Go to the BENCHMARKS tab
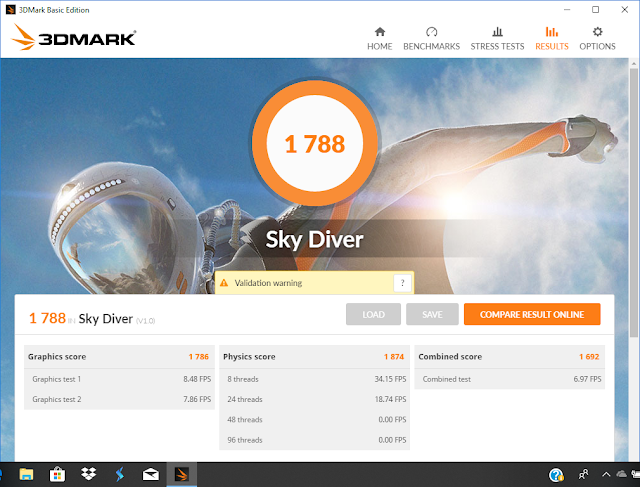This screenshot has width=640, height=487. pyautogui.click(x=431, y=39)
